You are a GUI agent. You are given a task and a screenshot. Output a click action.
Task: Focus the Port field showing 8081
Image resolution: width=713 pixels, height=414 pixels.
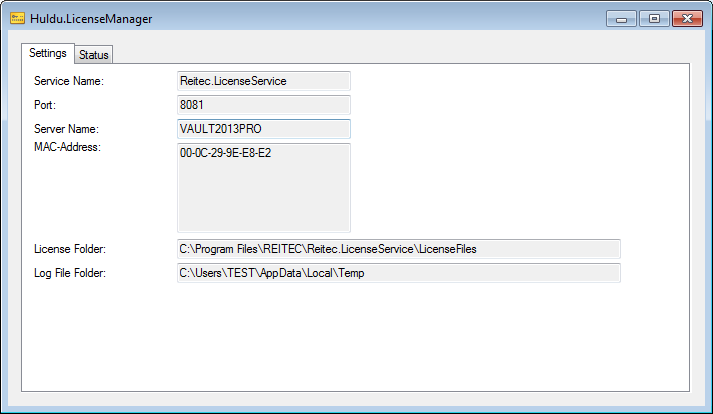pyautogui.click(x=263, y=105)
